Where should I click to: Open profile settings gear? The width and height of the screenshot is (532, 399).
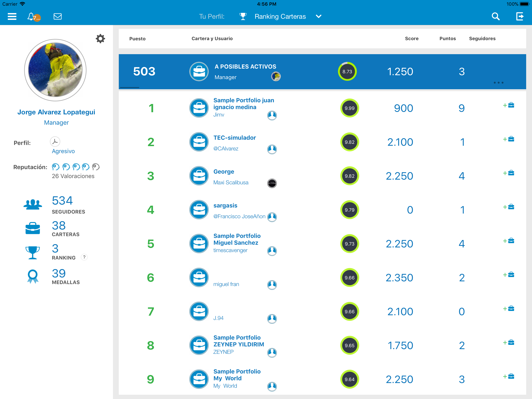[100, 39]
